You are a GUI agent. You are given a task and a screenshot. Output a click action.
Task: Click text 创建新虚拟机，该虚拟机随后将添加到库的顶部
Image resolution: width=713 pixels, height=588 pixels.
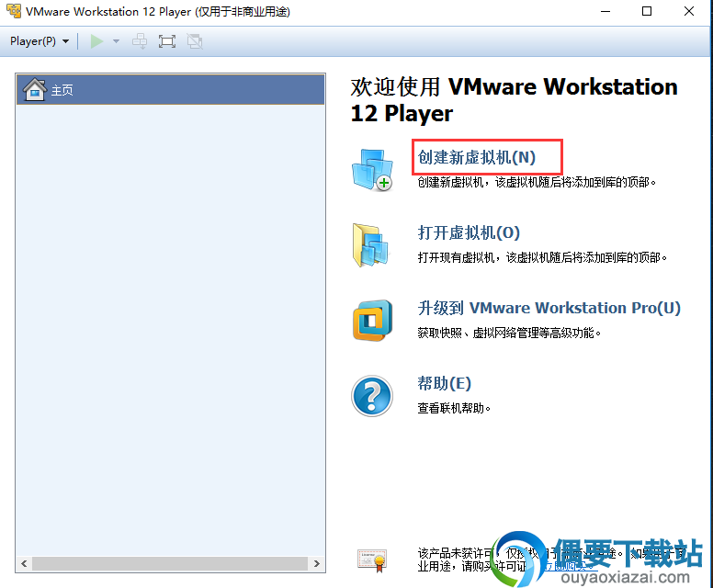(537, 182)
